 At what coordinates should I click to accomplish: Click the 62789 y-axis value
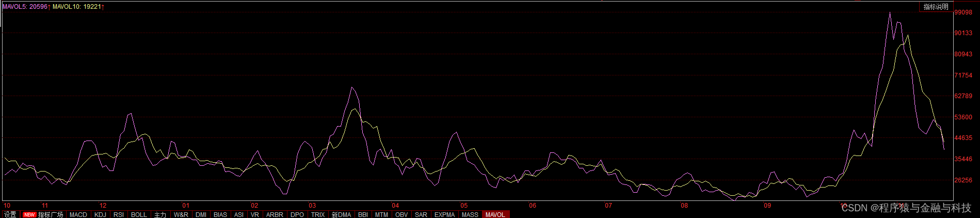click(963, 96)
